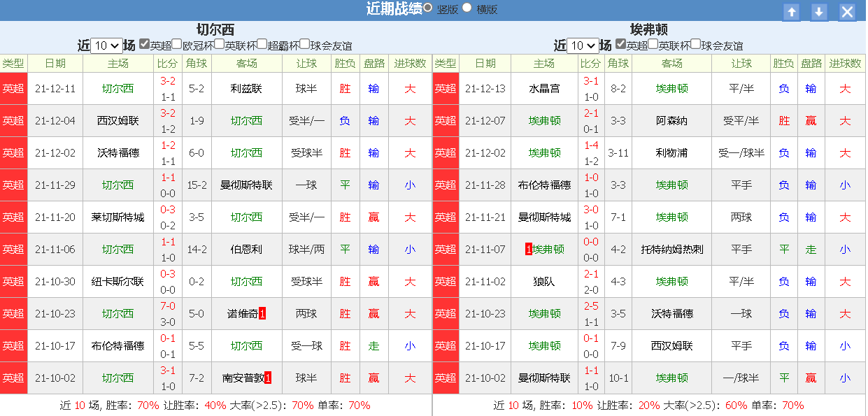Click 西汉姆联 in Chelsea's 21-12-04 row

click(x=118, y=121)
